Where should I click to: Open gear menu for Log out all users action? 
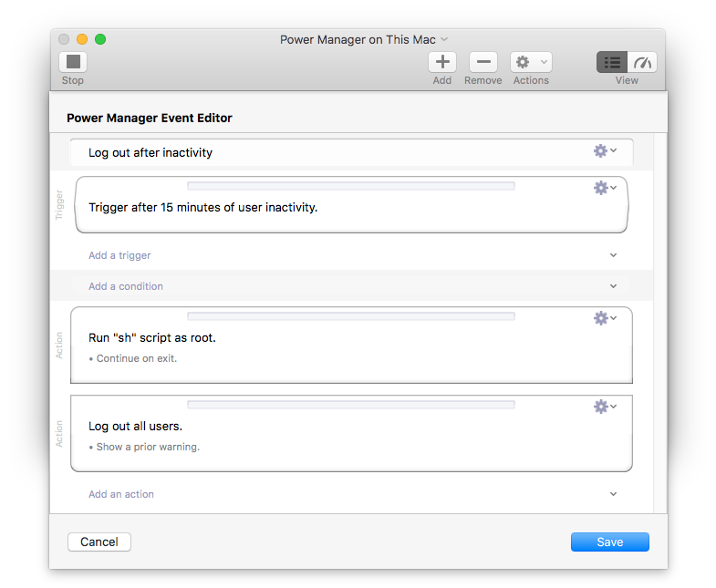pyautogui.click(x=605, y=407)
